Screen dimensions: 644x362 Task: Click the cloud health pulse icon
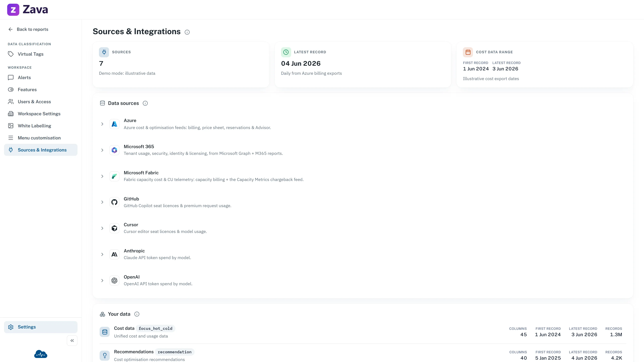[x=41, y=354]
